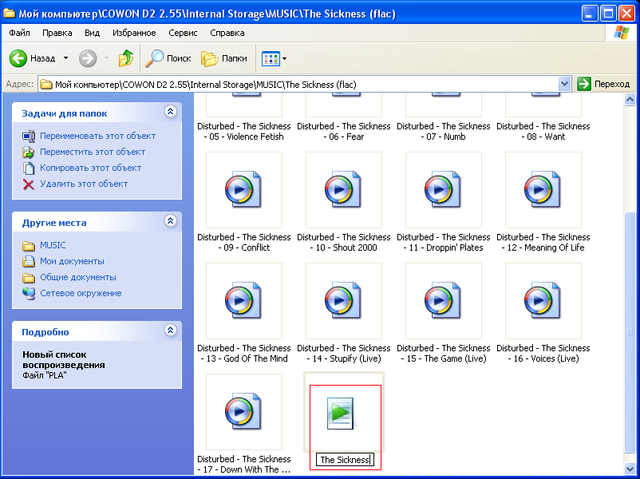Screen dimensions: 640x479
Task: Click the rename task icon
Action: pos(28,136)
